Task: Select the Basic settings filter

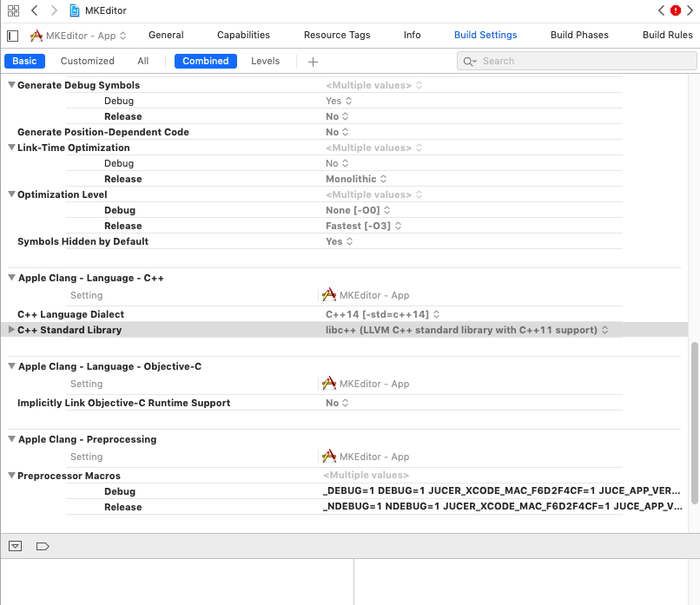Action: click(24, 61)
